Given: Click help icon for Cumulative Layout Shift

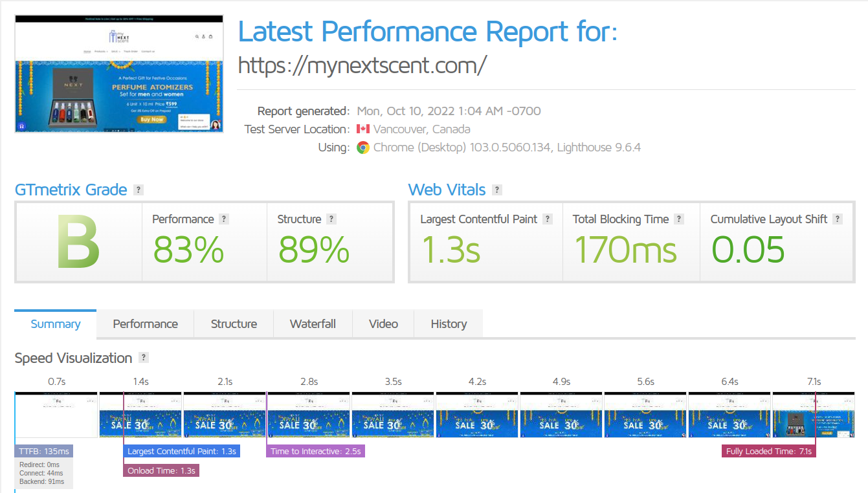Looking at the screenshot, I should coord(838,219).
